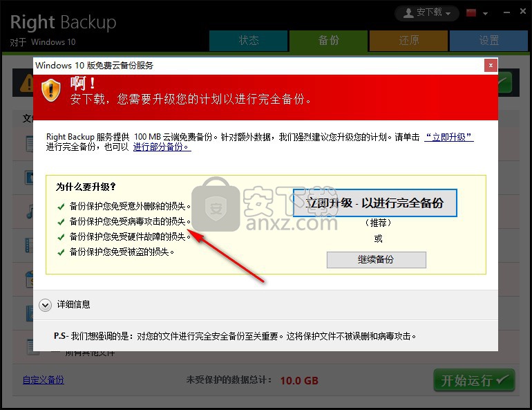Viewport: 532px width, 410px height.
Task: Switch to the 还原 tab
Action: (408, 41)
